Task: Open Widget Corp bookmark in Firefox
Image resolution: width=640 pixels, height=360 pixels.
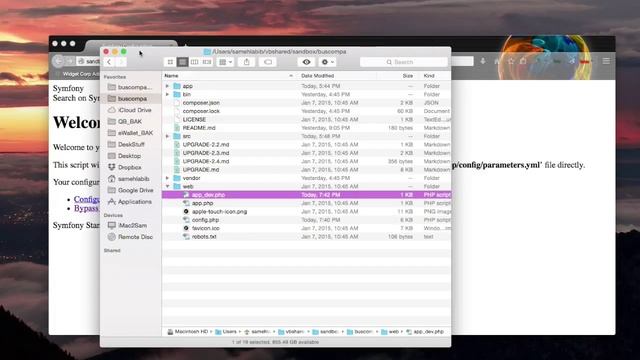Action: [79, 74]
